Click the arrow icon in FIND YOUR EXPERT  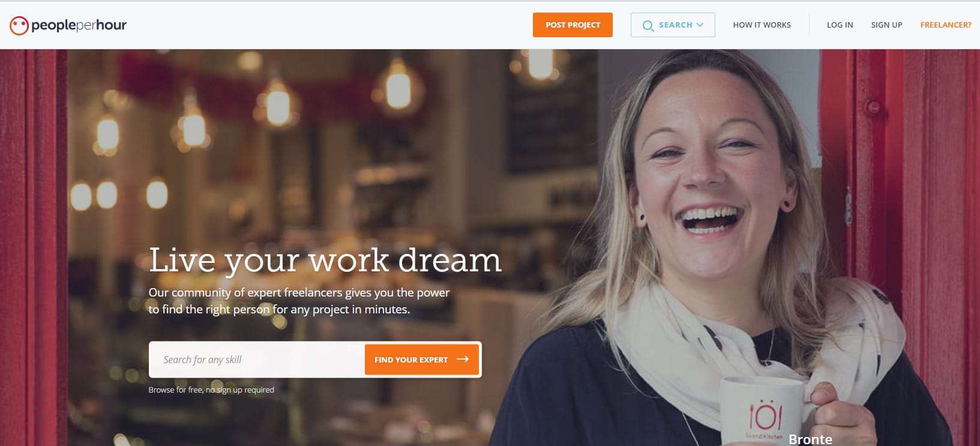(462, 360)
